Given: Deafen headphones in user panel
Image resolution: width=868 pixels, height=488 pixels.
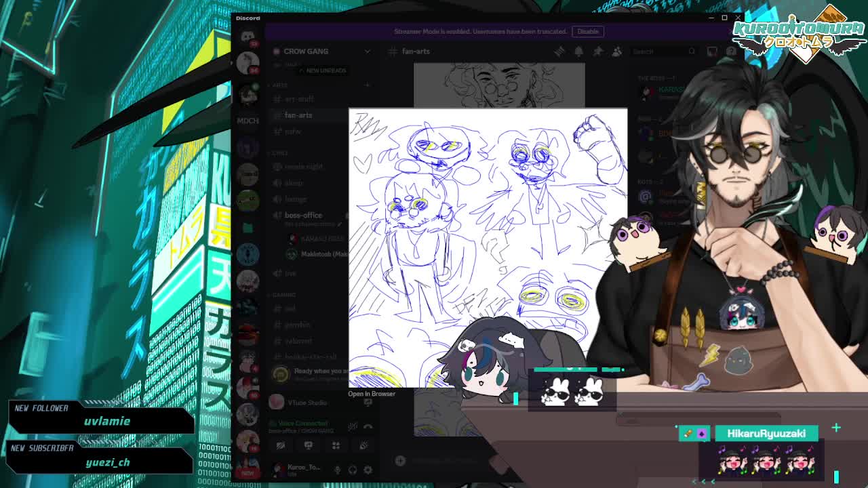Looking at the screenshot, I should (x=353, y=470).
